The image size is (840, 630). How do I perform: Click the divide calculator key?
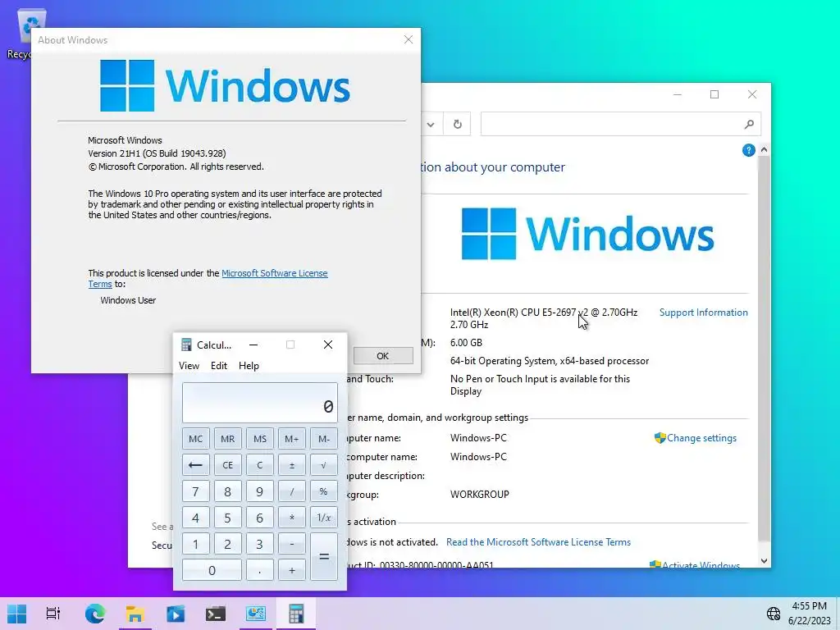pyautogui.click(x=292, y=491)
